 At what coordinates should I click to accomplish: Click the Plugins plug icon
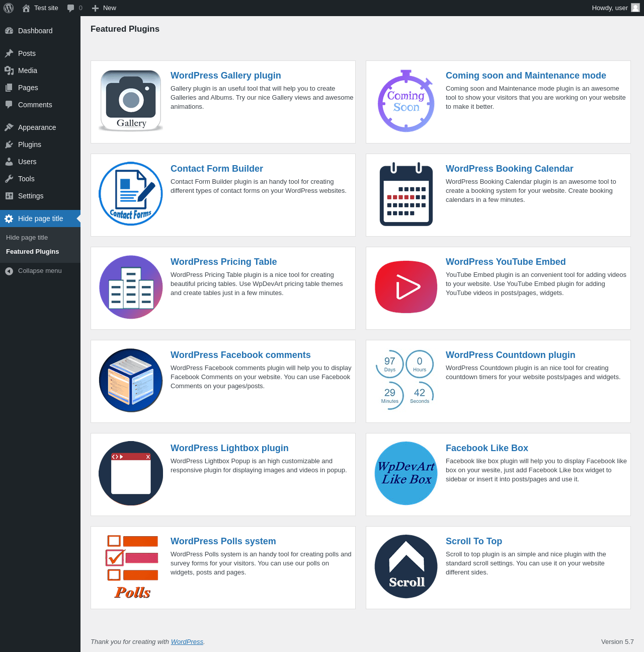pos(9,144)
